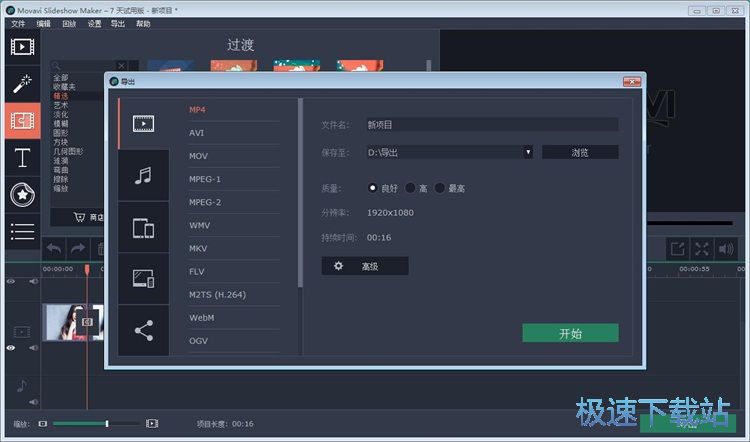Image resolution: width=750 pixels, height=442 pixels.
Task: Select audio export category icon
Action: pos(143,176)
